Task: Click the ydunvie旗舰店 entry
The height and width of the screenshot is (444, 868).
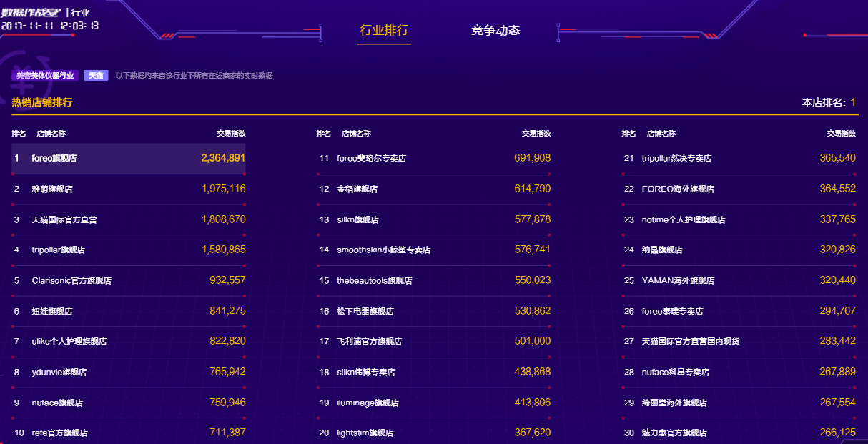Action: click(59, 373)
